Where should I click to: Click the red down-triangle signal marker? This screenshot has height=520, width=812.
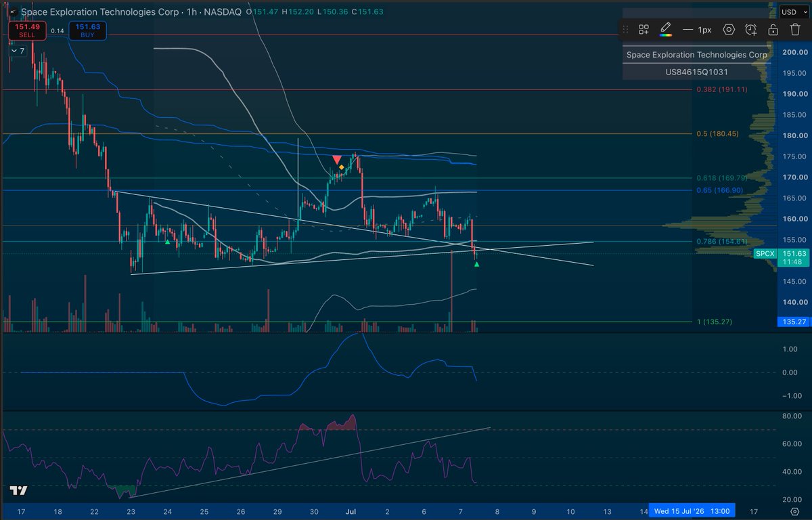pos(336,160)
